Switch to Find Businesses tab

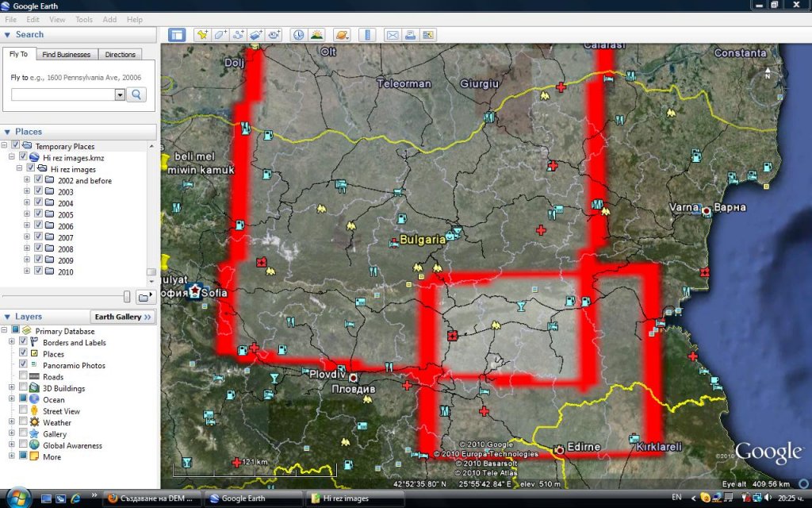[x=67, y=55]
